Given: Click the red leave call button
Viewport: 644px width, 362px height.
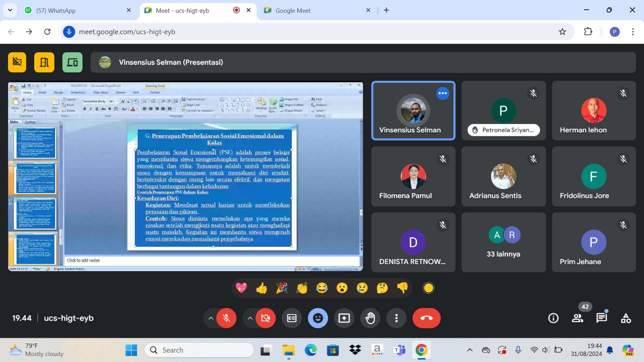Looking at the screenshot, I should point(426,318).
